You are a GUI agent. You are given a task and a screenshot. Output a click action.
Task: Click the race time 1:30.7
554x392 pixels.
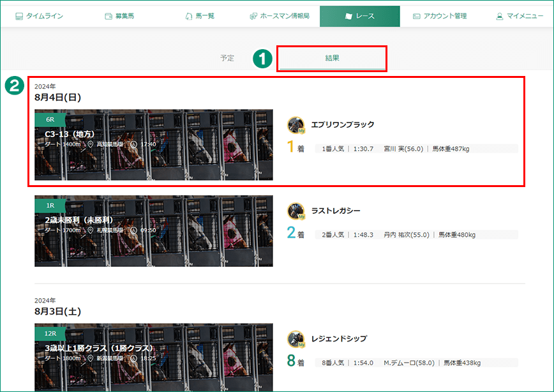click(363, 149)
